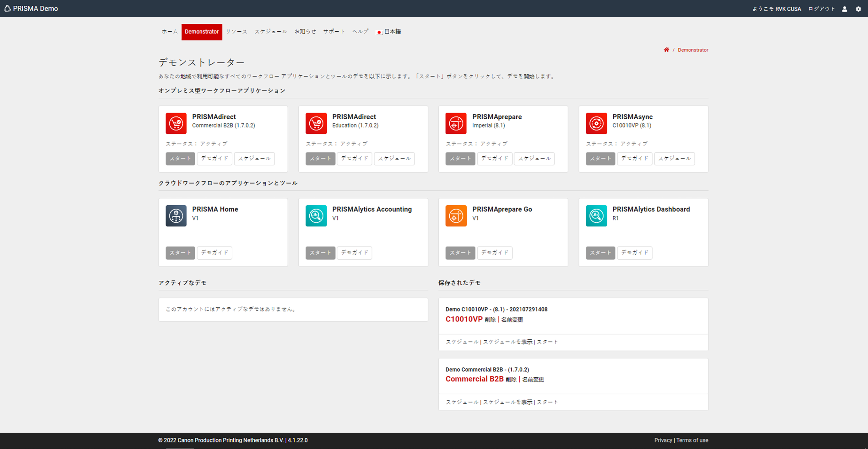Click the Japan flag language icon
This screenshot has width=868, height=449.
coord(379,32)
